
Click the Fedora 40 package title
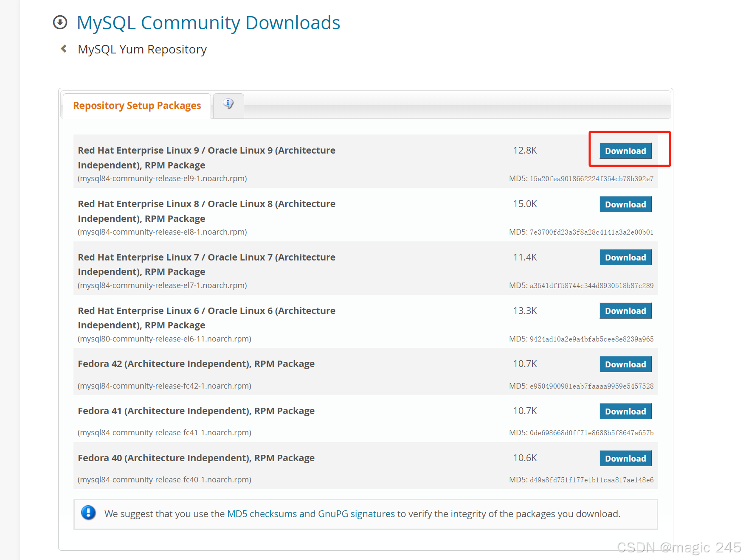coord(196,458)
